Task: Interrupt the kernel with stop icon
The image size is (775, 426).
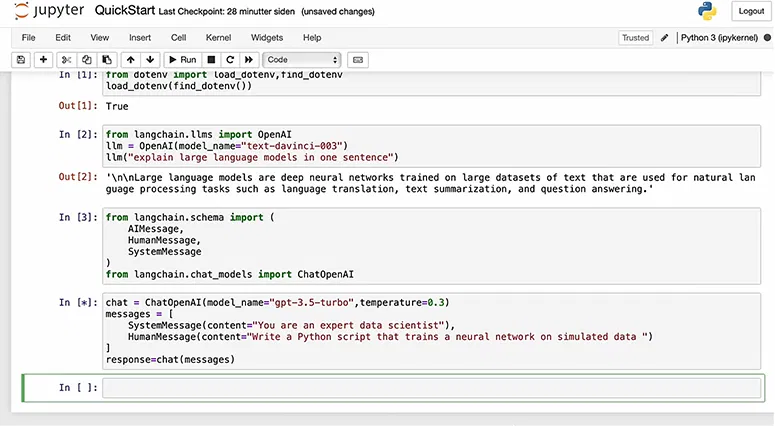Action: (211, 60)
